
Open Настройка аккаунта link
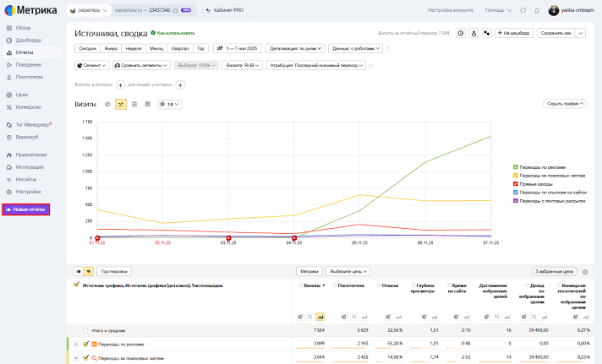coord(450,10)
